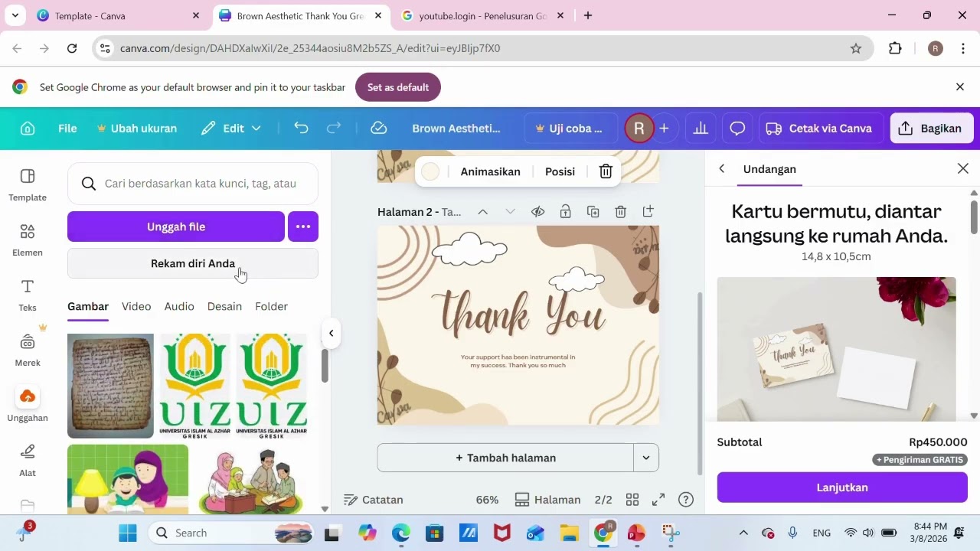Add a new page after Halaman 2

tap(648, 211)
